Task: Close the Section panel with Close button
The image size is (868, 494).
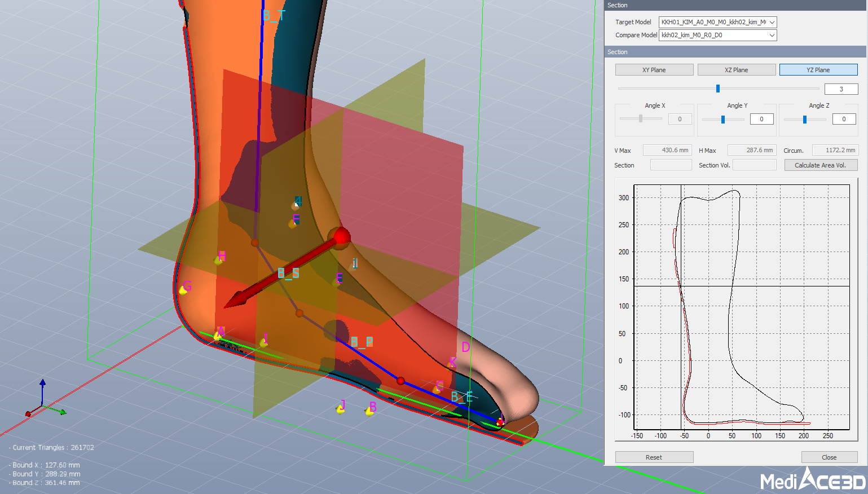Action: click(x=829, y=457)
